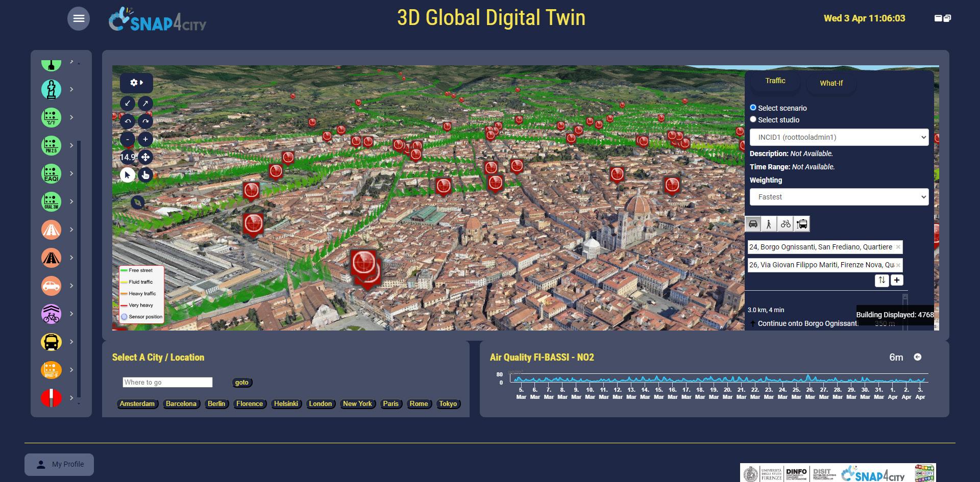This screenshot has height=482, width=980.
Task: Jump to Barcelona location
Action: 181,404
